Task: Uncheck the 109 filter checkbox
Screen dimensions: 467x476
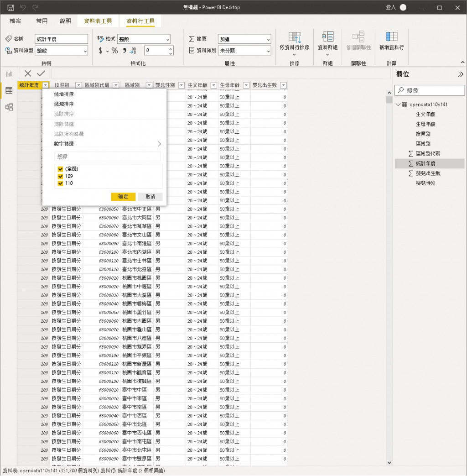Action: (60, 176)
